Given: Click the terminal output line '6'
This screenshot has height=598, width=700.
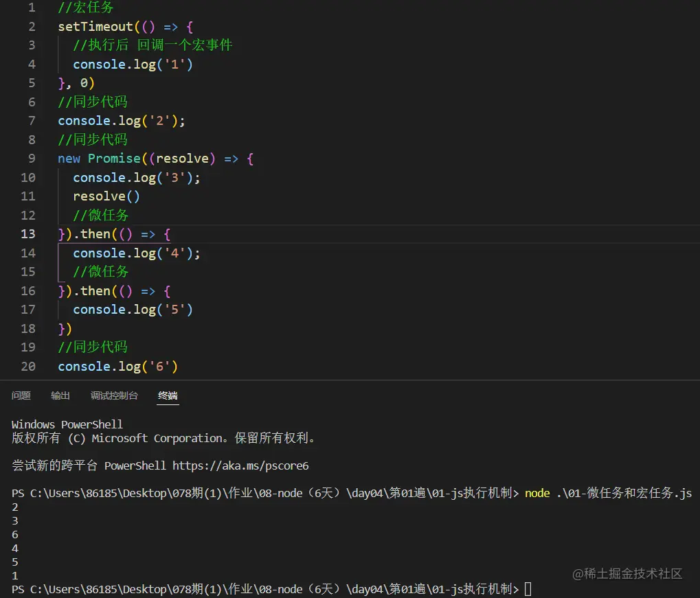Looking at the screenshot, I should pyautogui.click(x=15, y=535).
